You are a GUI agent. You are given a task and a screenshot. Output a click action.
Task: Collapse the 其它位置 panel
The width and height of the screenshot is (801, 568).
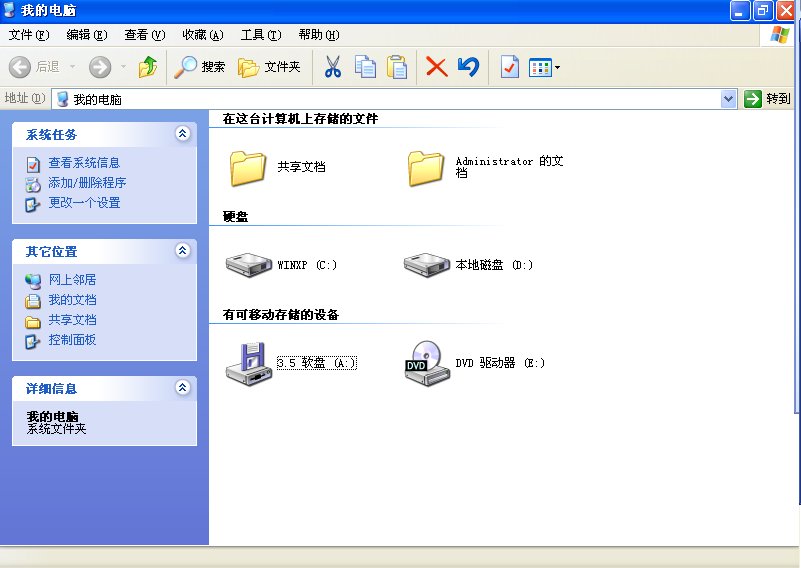click(182, 251)
